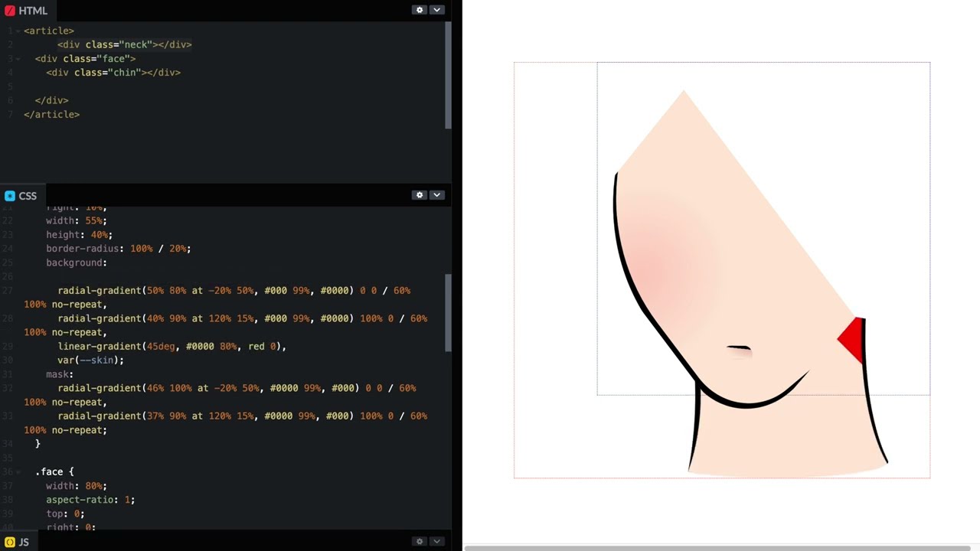Select the CSS editor tab
The height and width of the screenshot is (551, 980).
point(21,196)
